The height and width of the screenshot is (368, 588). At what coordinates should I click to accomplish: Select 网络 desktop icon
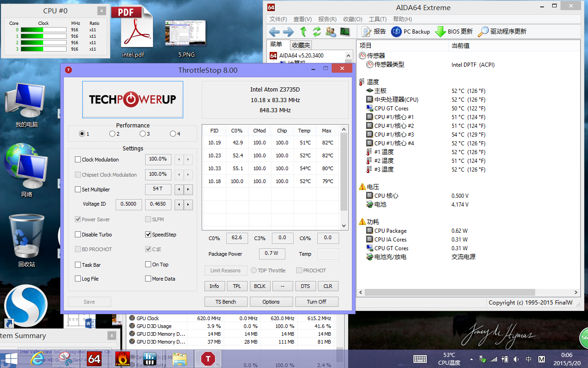27,171
